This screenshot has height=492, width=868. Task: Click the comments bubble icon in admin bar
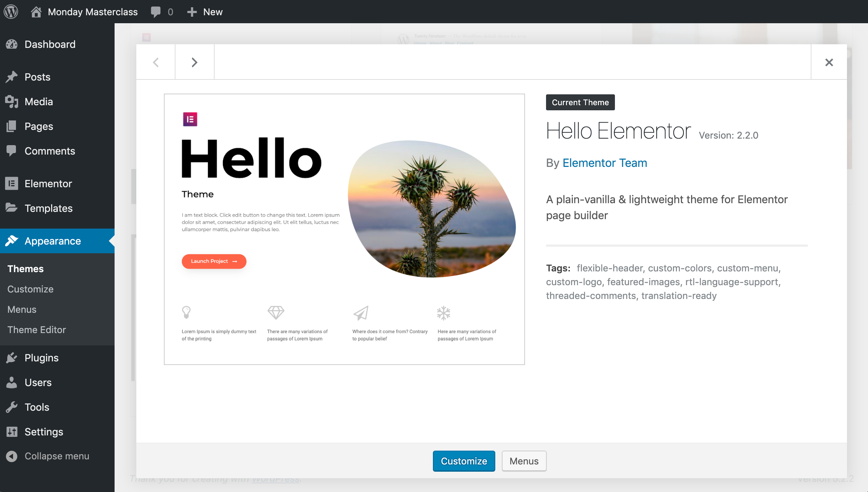[x=156, y=12]
